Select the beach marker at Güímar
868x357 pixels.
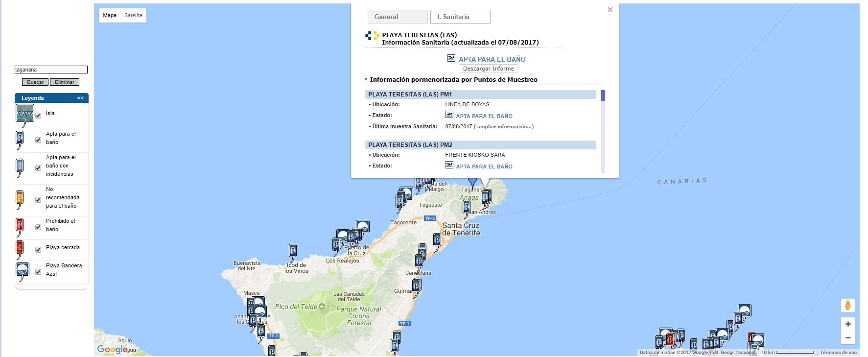coord(417,285)
